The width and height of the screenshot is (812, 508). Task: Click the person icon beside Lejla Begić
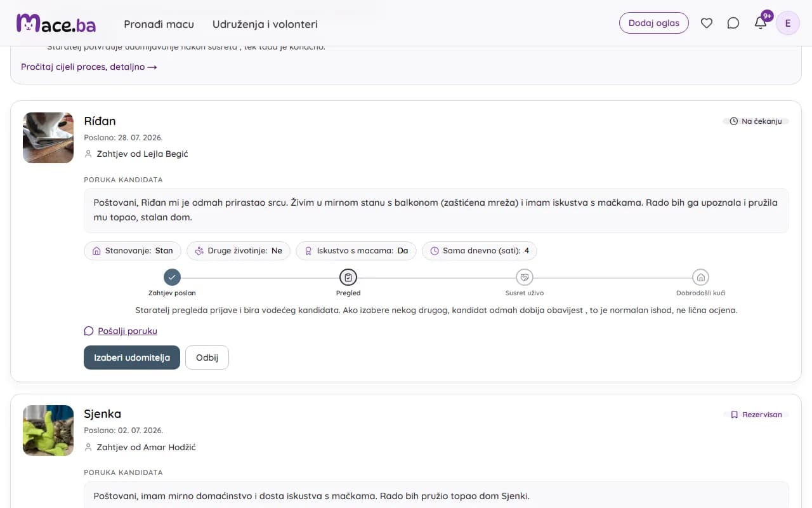tap(88, 154)
